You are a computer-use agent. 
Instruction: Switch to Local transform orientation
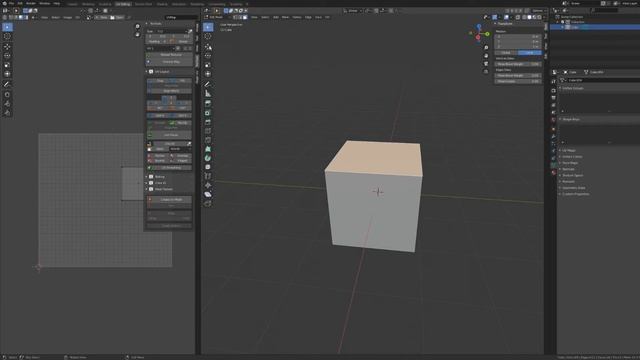coord(529,53)
